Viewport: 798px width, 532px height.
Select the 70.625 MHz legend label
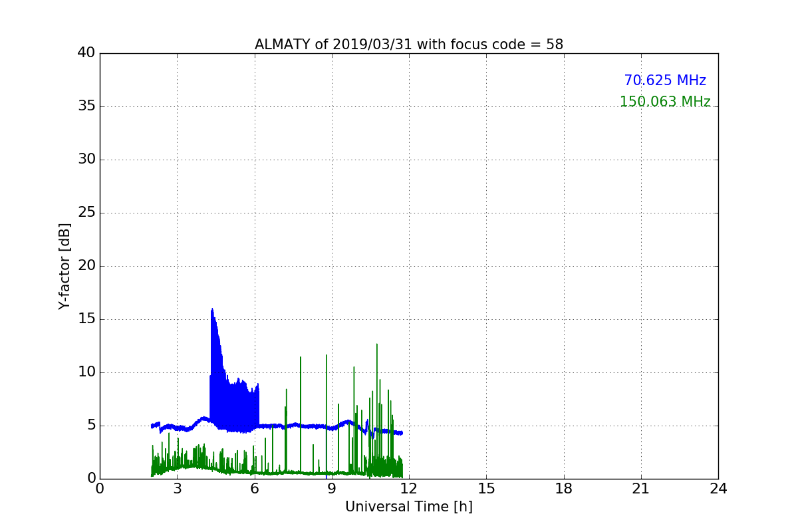(x=665, y=80)
